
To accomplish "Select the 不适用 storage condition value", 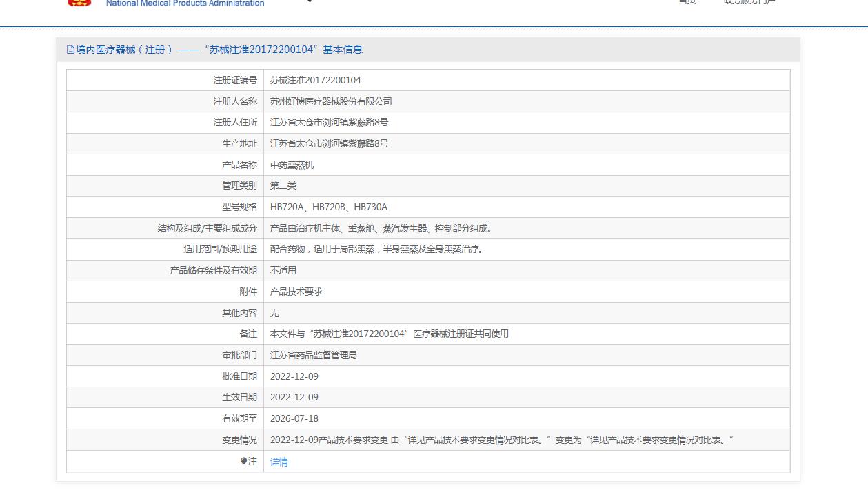I will (283, 270).
